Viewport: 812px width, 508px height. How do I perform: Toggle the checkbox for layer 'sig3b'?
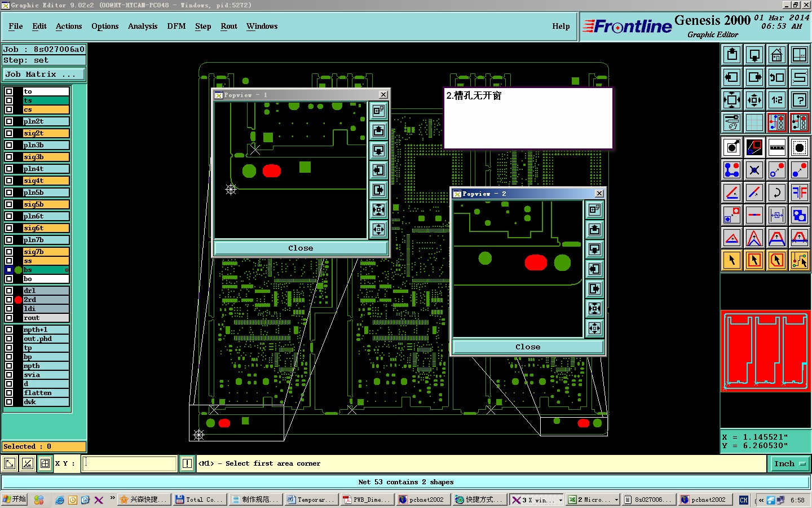[x=9, y=157]
